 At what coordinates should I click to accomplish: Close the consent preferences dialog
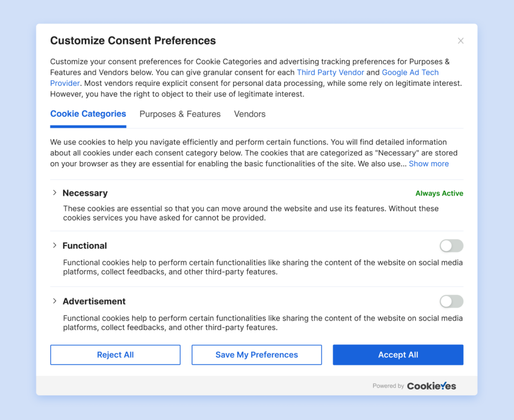[x=461, y=41]
